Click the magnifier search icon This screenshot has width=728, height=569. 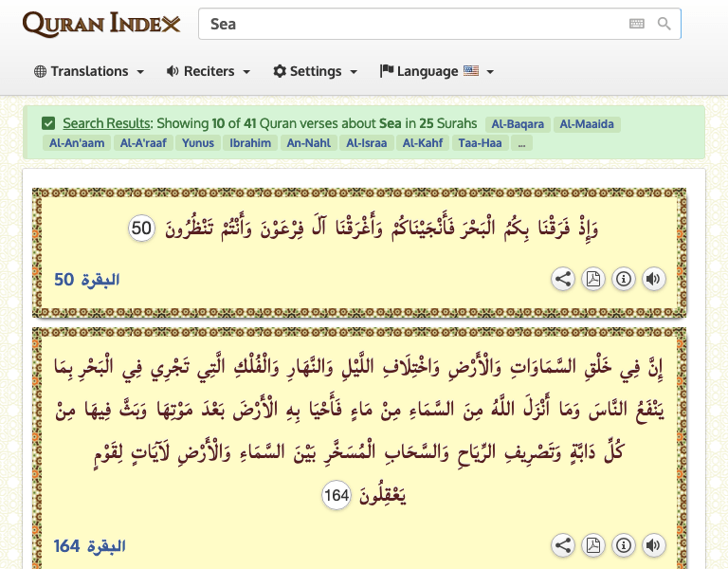pyautogui.click(x=664, y=24)
